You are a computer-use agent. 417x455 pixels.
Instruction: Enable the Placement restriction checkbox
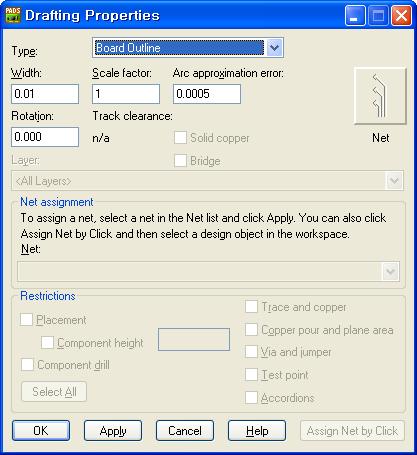pyautogui.click(x=26, y=320)
